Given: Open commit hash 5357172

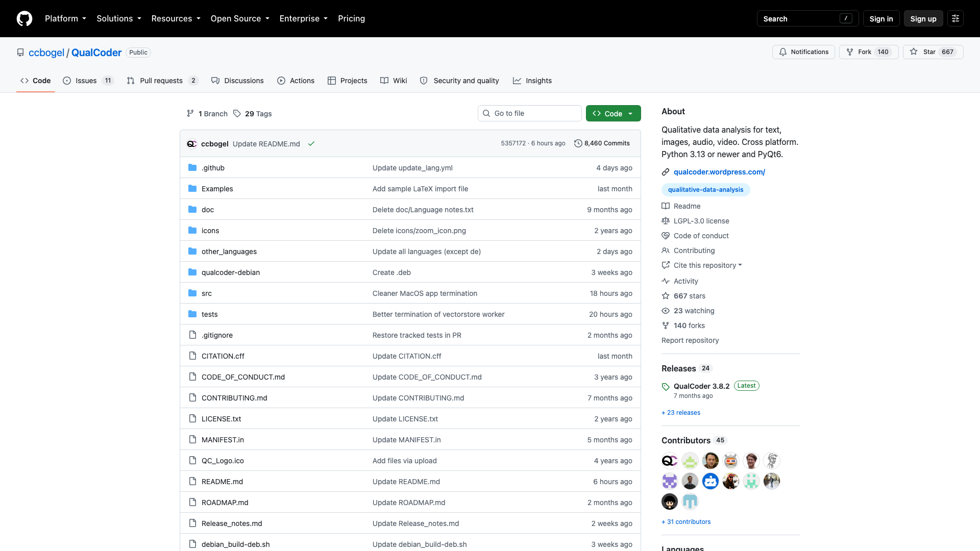Looking at the screenshot, I should tap(513, 143).
